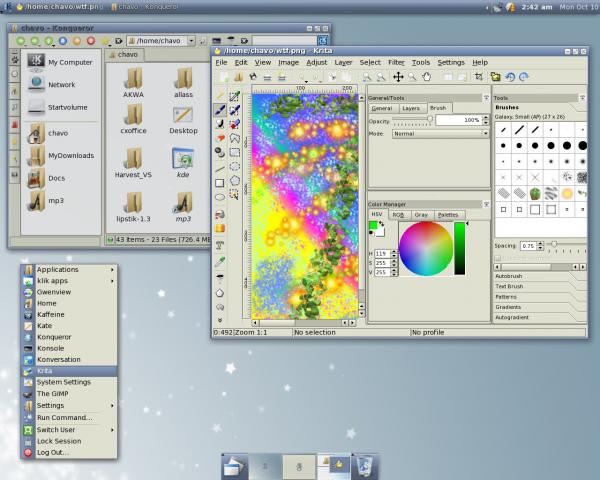600x480 pixels.
Task: Click the trash icon in the bottom dock
Action: click(364, 467)
